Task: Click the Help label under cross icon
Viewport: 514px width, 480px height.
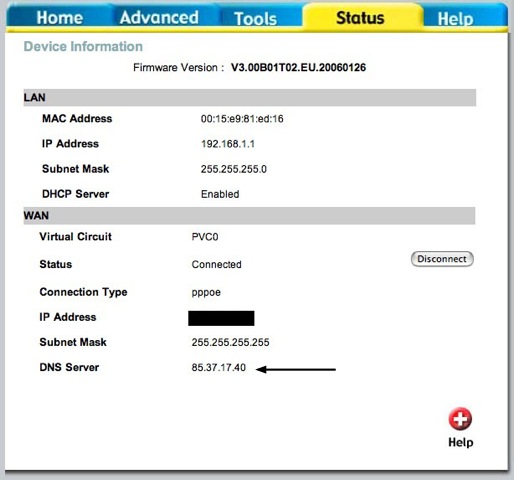Action: pos(461,442)
